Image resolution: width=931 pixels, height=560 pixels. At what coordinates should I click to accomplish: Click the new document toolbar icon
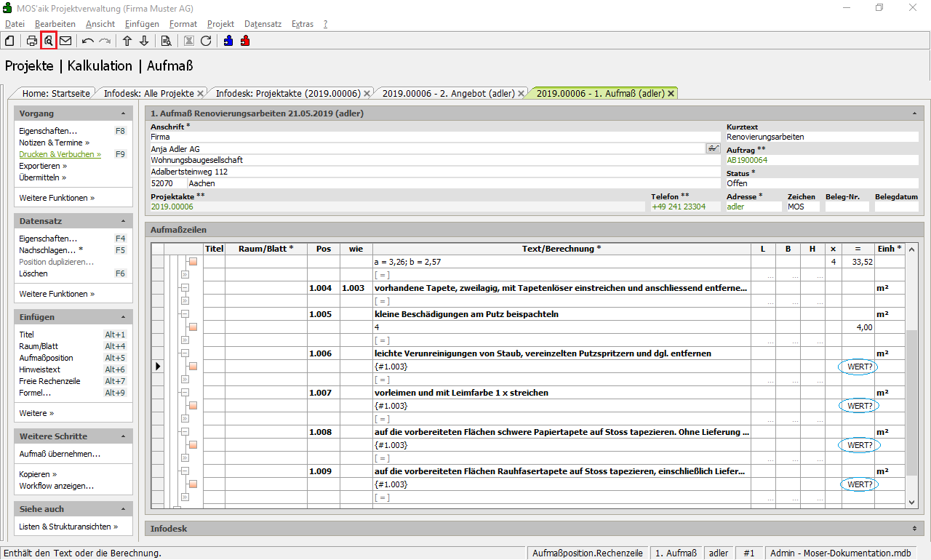pyautogui.click(x=9, y=41)
